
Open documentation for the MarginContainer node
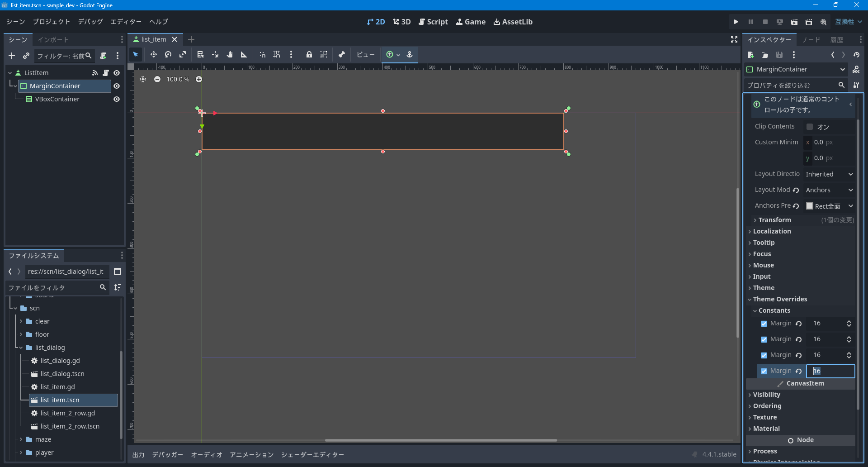[856, 69]
